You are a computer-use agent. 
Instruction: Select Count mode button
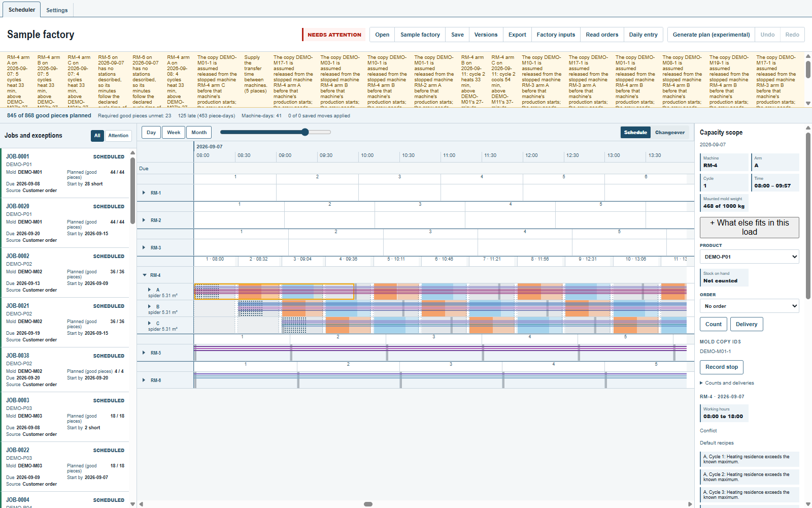click(714, 324)
